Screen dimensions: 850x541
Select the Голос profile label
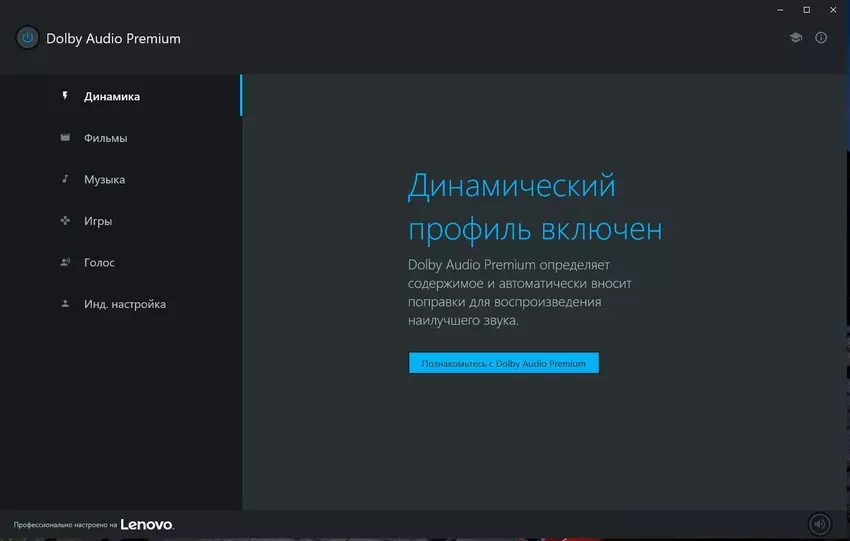coord(99,262)
